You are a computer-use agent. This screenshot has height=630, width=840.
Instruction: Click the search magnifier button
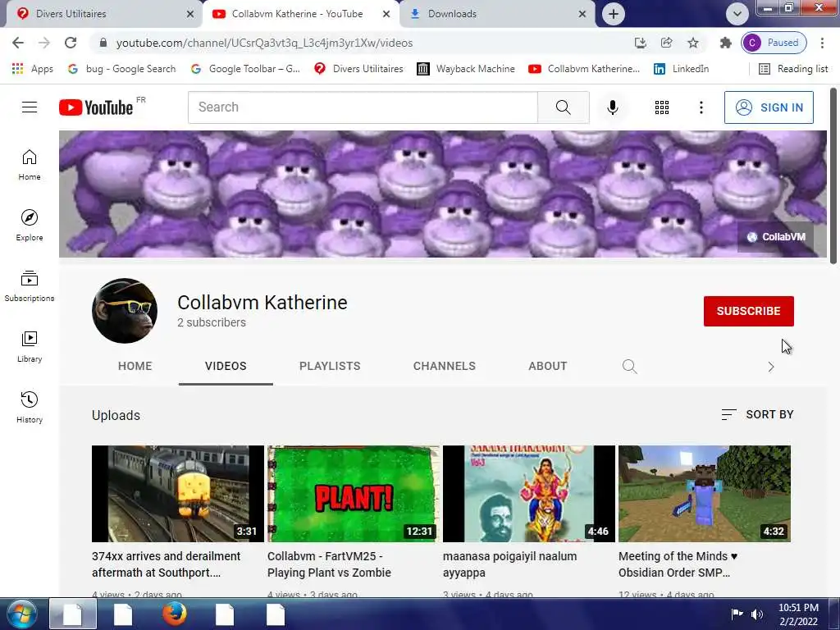pyautogui.click(x=563, y=107)
